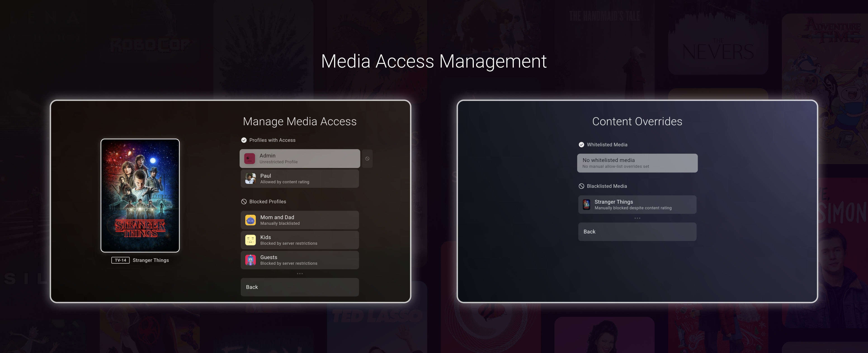Click No manual allow-list overrides set text

[x=616, y=166]
